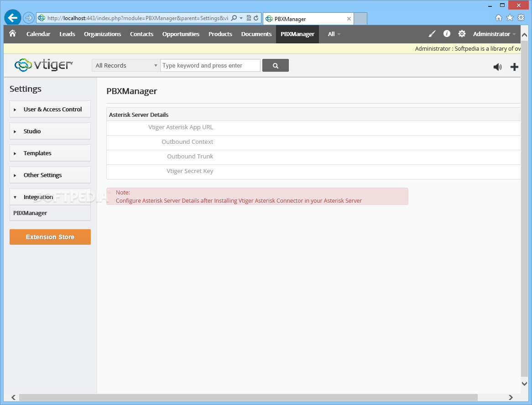Open a new blank browser tab
This screenshot has width=532, height=405.
(360, 19)
